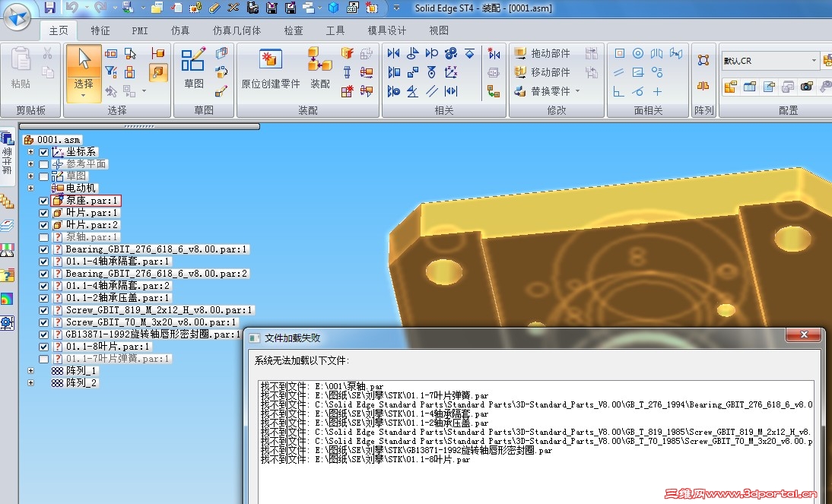
Task: Switch to the 仿真 ribbon tab
Action: (x=180, y=30)
